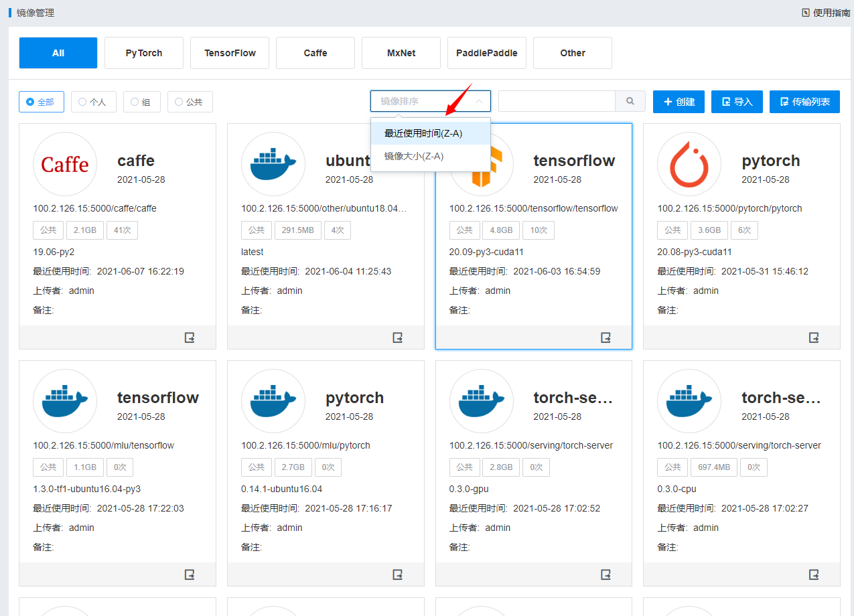Viewport: 854px width, 616px height.
Task: Click export icon on mlu/tensorflow card
Action: [190, 574]
